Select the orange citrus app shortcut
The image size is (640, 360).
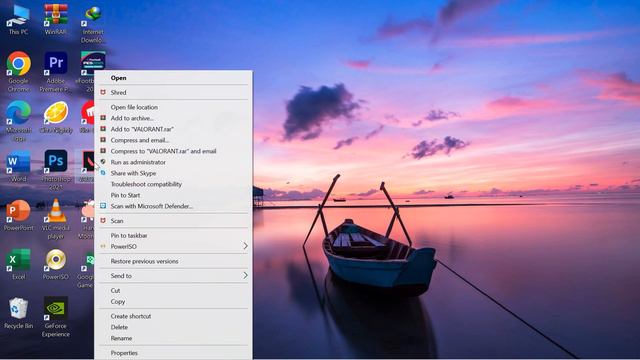click(56, 118)
